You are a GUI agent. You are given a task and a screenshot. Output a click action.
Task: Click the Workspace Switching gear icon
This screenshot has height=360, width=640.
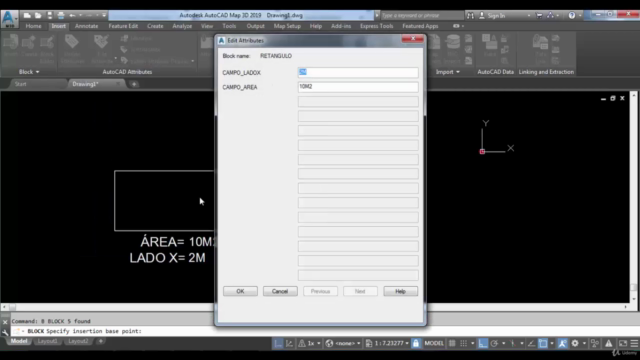point(575,344)
